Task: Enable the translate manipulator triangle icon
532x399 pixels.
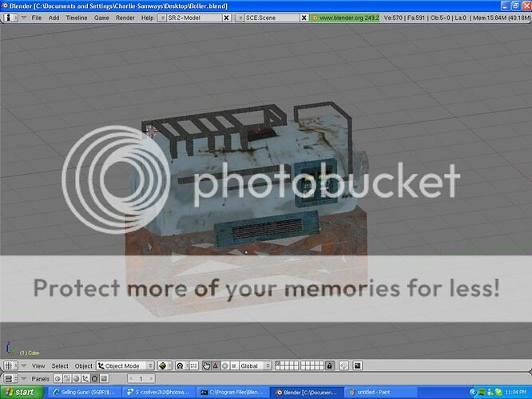Action: click(216, 365)
